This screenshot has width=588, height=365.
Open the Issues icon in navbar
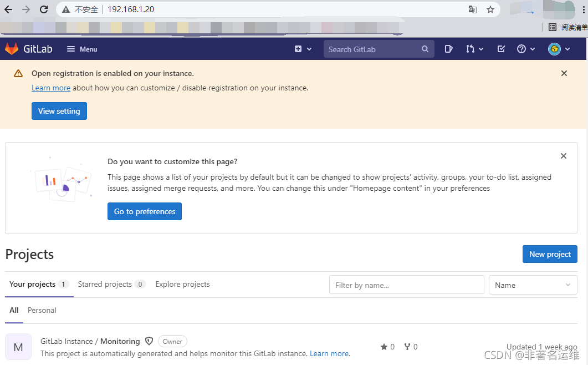coord(448,49)
